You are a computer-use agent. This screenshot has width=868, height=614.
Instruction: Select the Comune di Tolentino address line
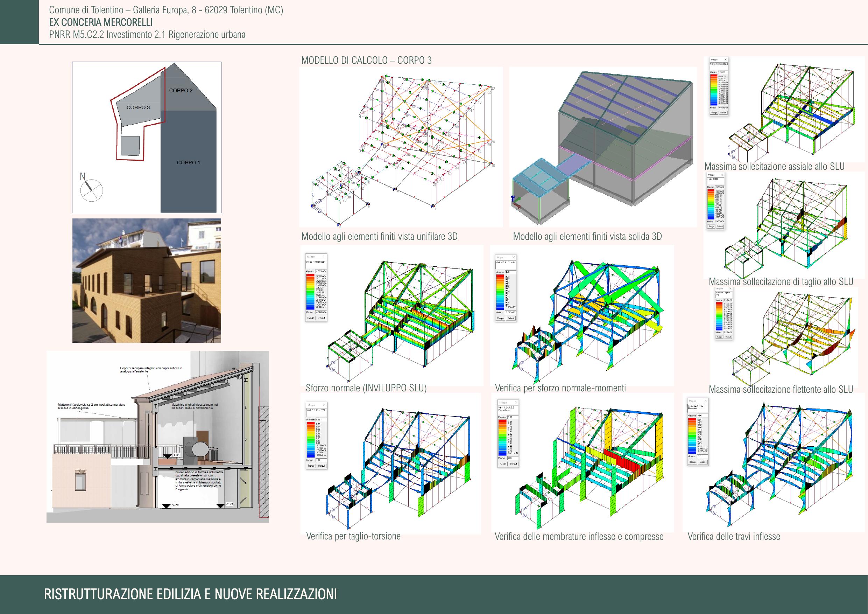166,10
